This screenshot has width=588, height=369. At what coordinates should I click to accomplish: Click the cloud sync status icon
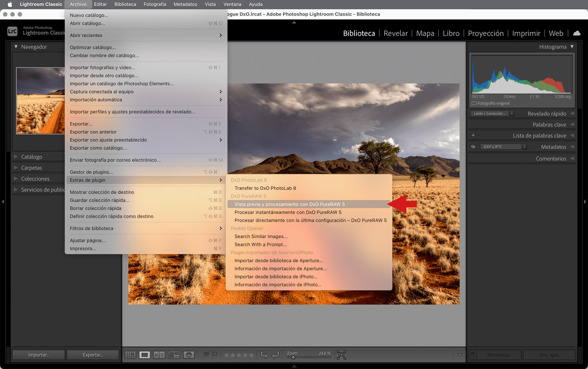[x=577, y=33]
